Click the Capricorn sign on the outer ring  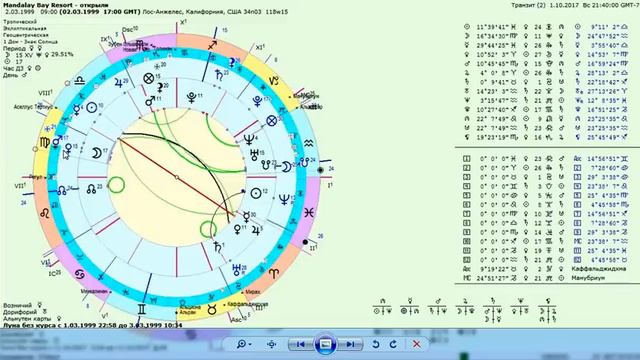(x=273, y=81)
